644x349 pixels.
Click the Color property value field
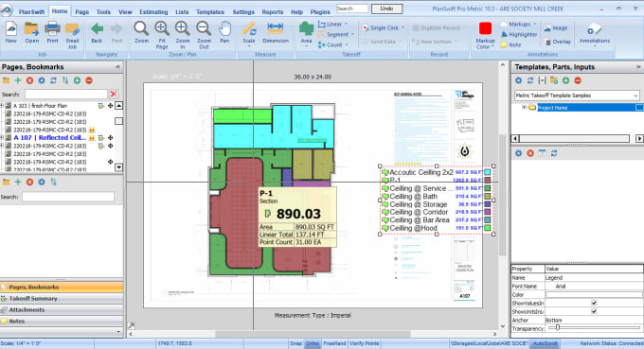coord(594,294)
